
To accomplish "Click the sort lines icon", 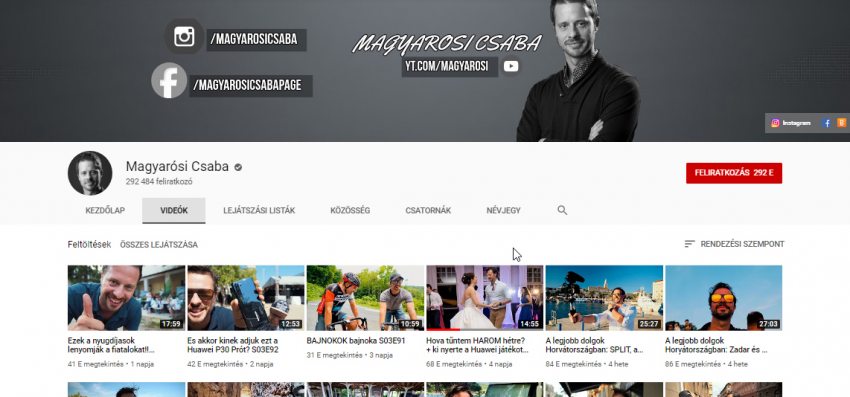I will [x=690, y=244].
